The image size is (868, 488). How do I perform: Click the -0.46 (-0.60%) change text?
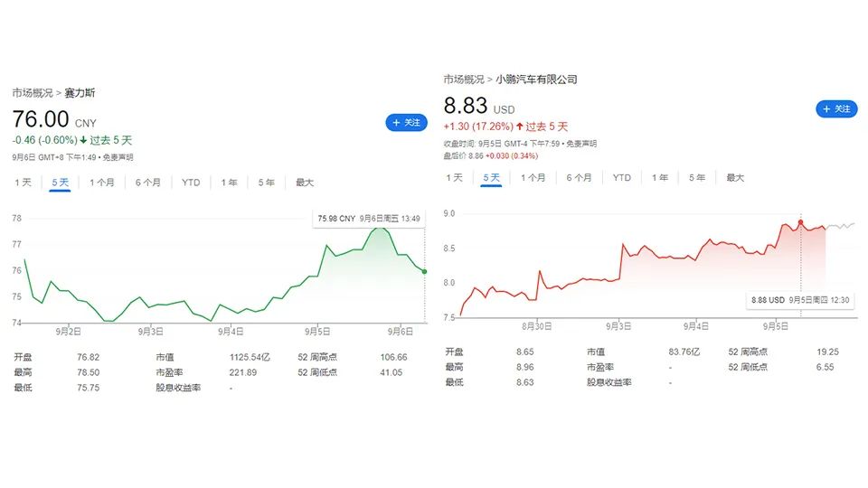[x=45, y=141]
